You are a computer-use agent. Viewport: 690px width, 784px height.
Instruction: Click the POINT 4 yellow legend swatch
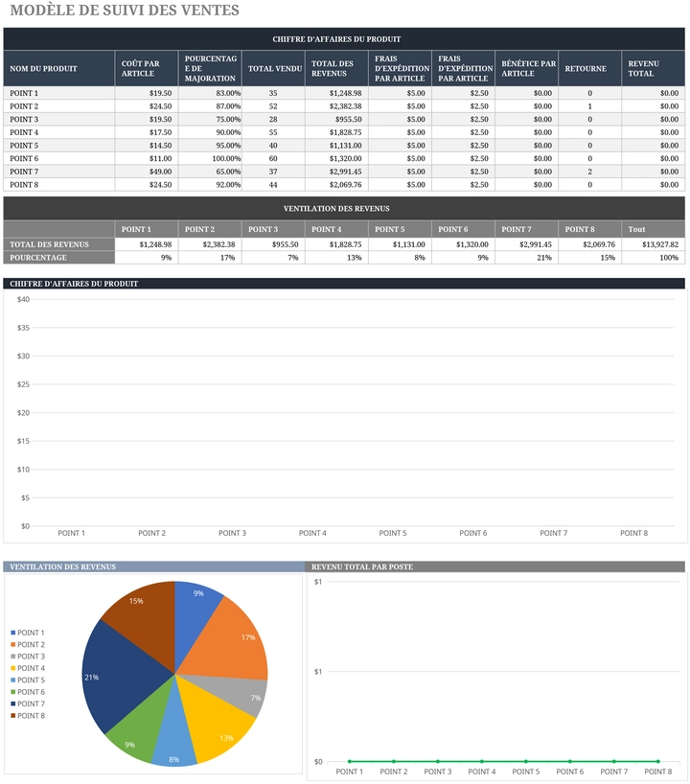pos(13,668)
